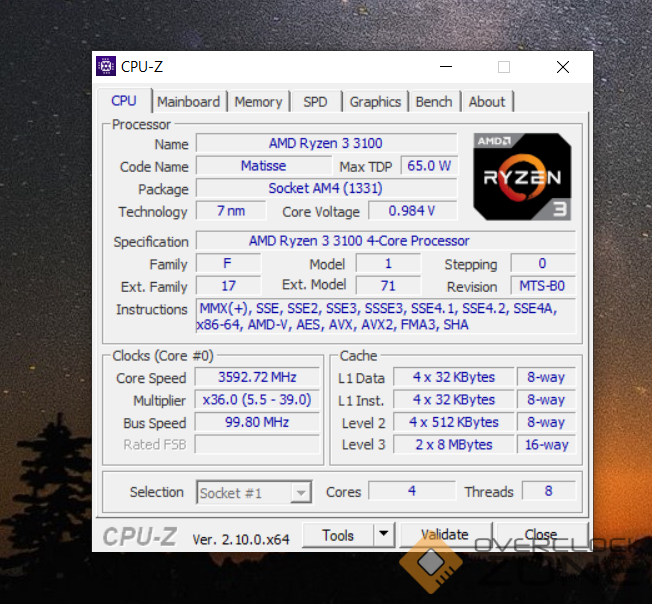This screenshot has width=654, height=604.
Task: Click the CPU-Z app icon in title bar
Action: click(106, 66)
